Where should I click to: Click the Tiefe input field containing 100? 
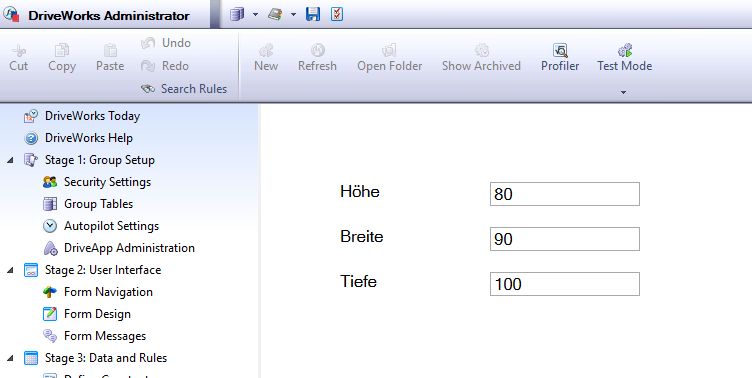(564, 284)
